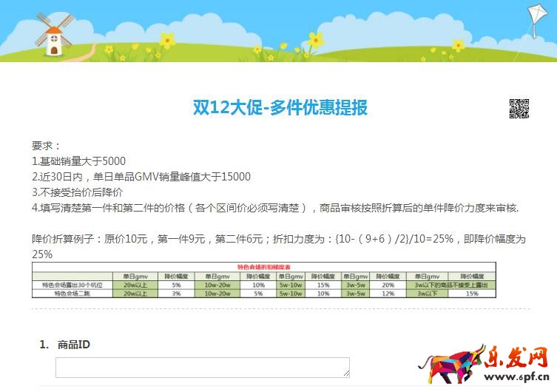This screenshot has width=557, height=392.
Task: Click 5w-10w in the 露出30个坑位 row
Action: 291,285
